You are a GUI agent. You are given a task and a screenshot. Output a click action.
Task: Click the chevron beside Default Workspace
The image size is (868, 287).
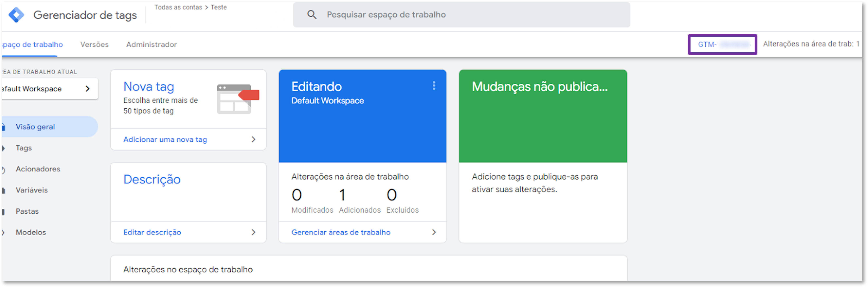pos(88,89)
